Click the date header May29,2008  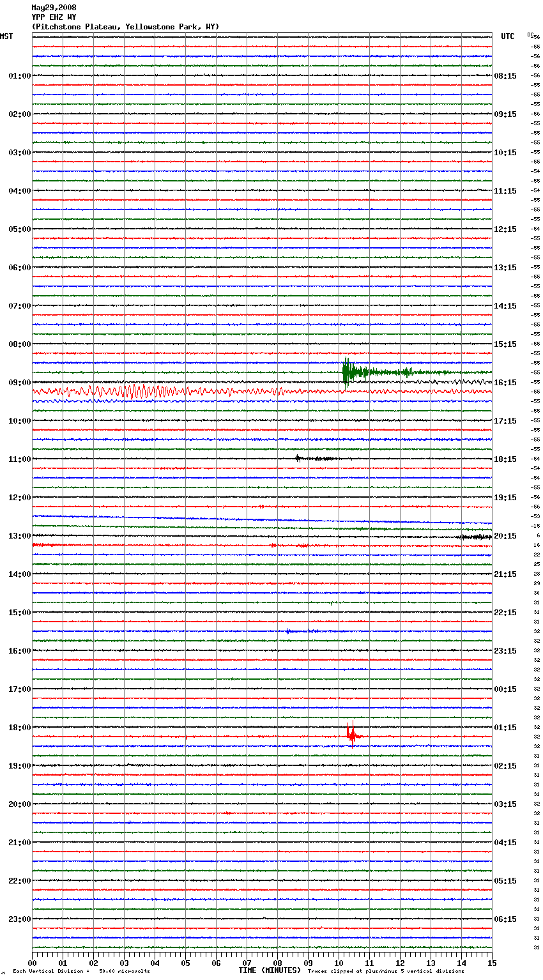[x=54, y=8]
